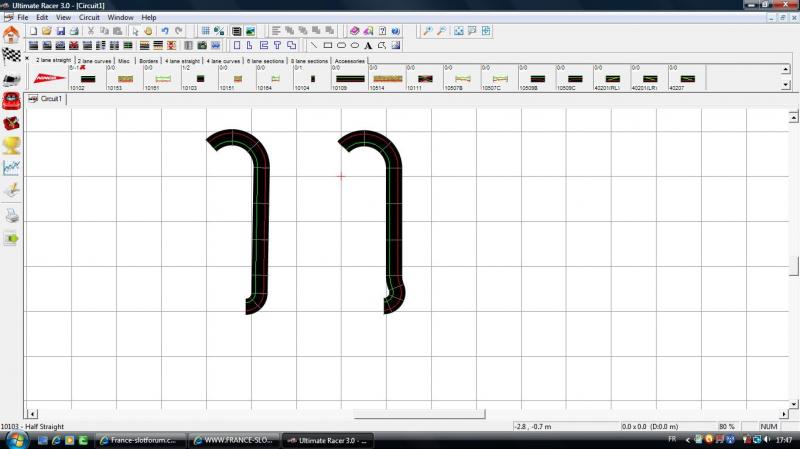The height and width of the screenshot is (449, 800).
Task: Select the arrow pointer tool in toolbar
Action: 134,31
